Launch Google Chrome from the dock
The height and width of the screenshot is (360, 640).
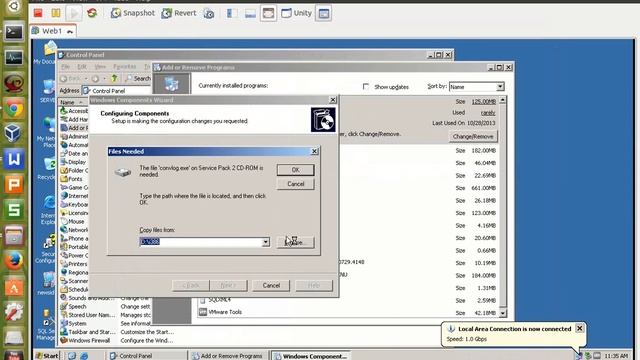pos(14,109)
